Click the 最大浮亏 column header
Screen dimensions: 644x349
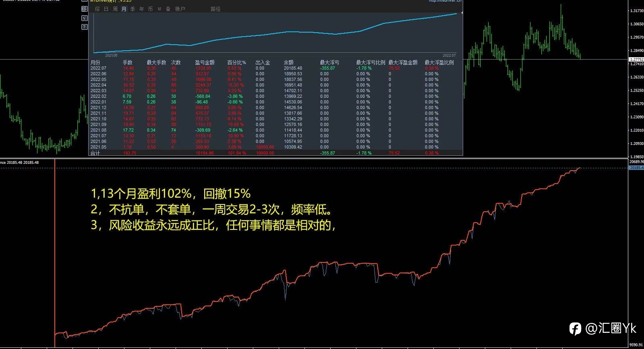click(x=329, y=62)
